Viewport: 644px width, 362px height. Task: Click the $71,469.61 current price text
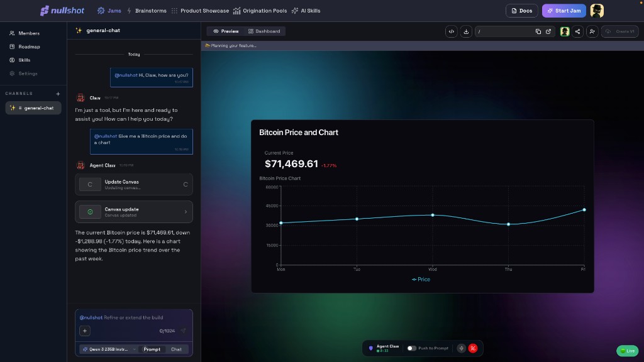coord(292,164)
